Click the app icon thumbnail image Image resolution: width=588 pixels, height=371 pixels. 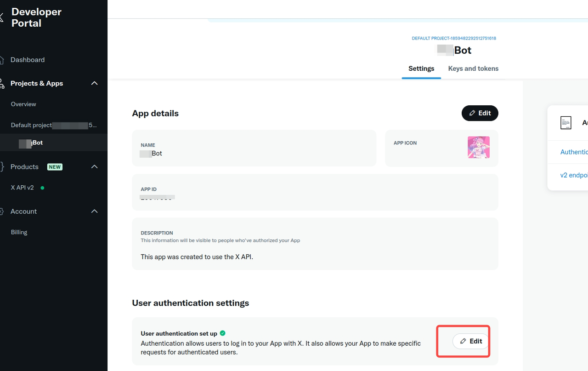click(479, 147)
